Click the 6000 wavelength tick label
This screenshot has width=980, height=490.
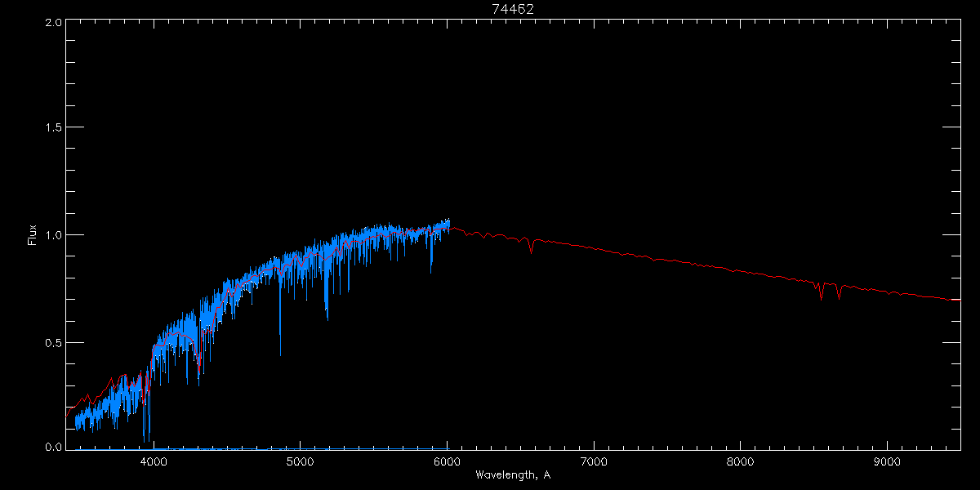447,461
